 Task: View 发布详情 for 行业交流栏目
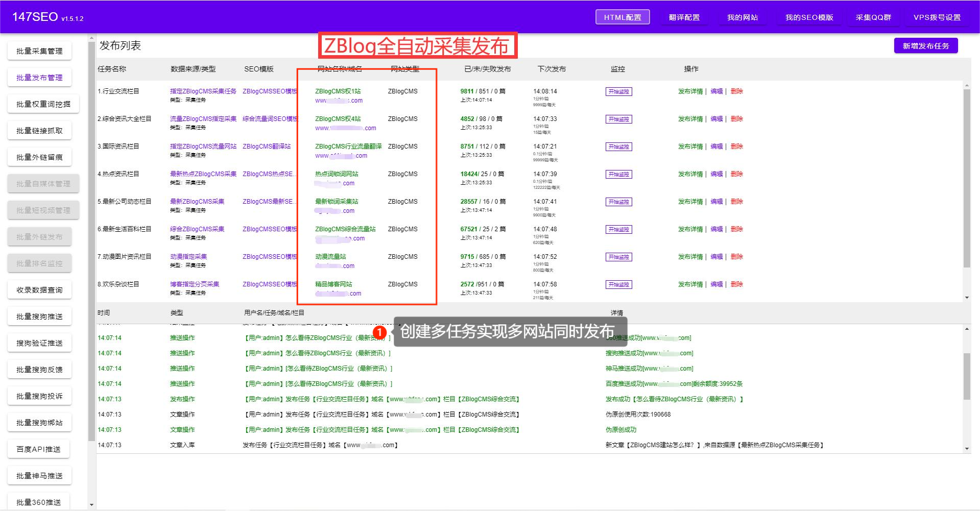(x=690, y=91)
